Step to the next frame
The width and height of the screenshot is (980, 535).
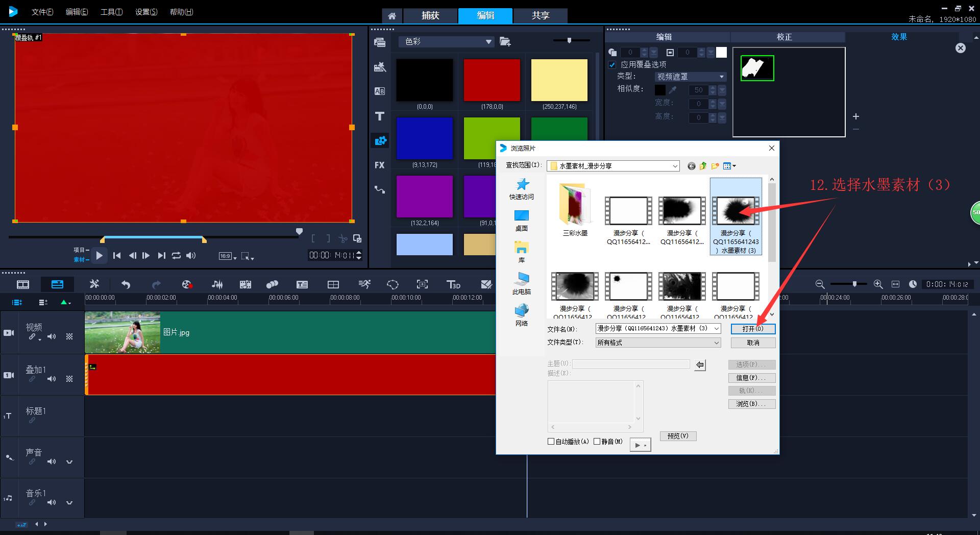coord(146,255)
